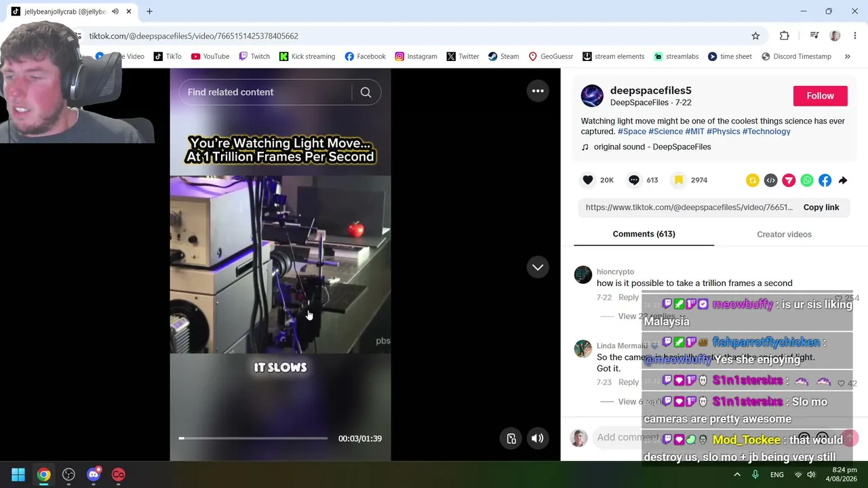Screen dimensions: 868x488
Task: Open the comments bubble icon
Action: tap(634, 180)
